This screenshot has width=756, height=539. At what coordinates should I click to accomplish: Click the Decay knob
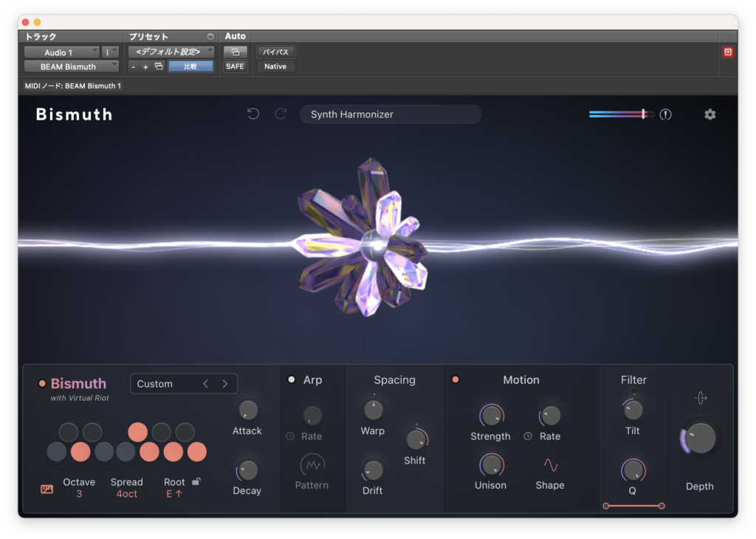[248, 470]
